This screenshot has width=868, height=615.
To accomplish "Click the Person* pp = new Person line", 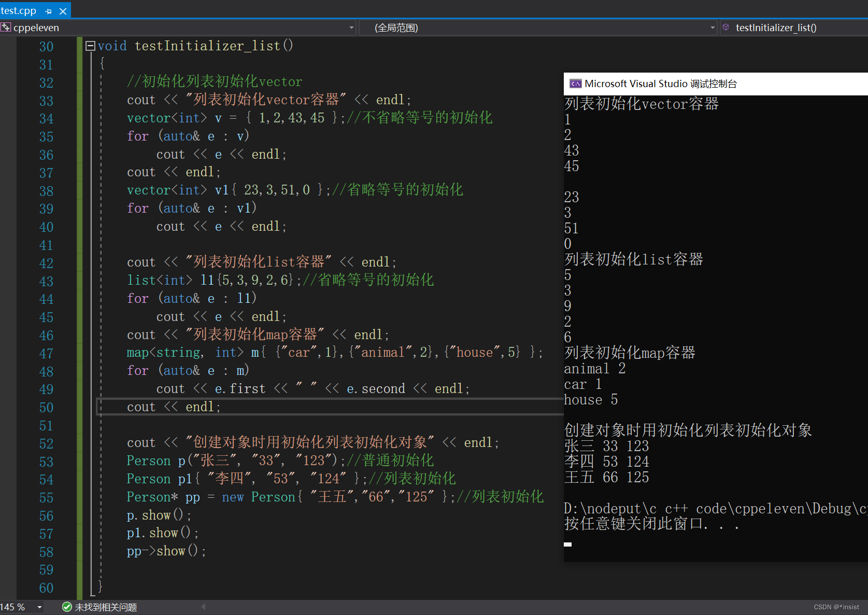I will pos(335,497).
